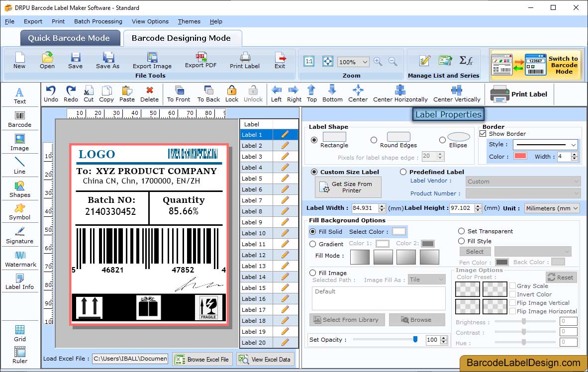Open the Unit Milimeters dropdown

click(x=575, y=208)
